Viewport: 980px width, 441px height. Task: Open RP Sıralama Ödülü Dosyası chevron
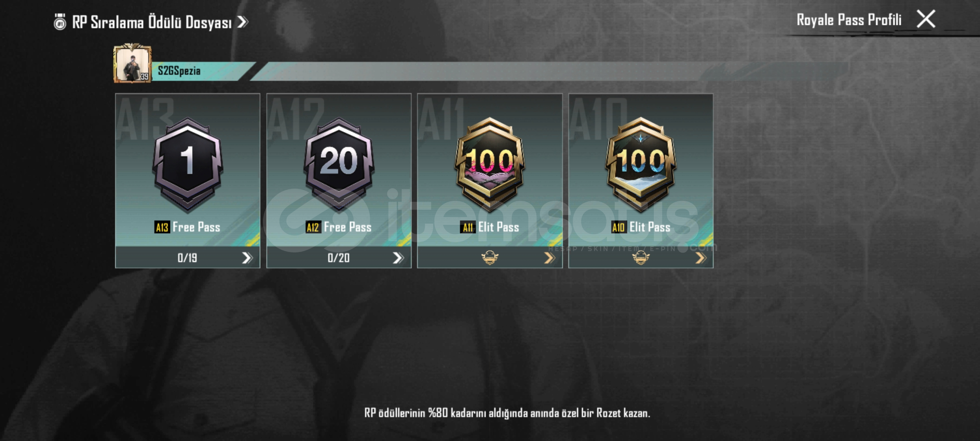(x=243, y=22)
